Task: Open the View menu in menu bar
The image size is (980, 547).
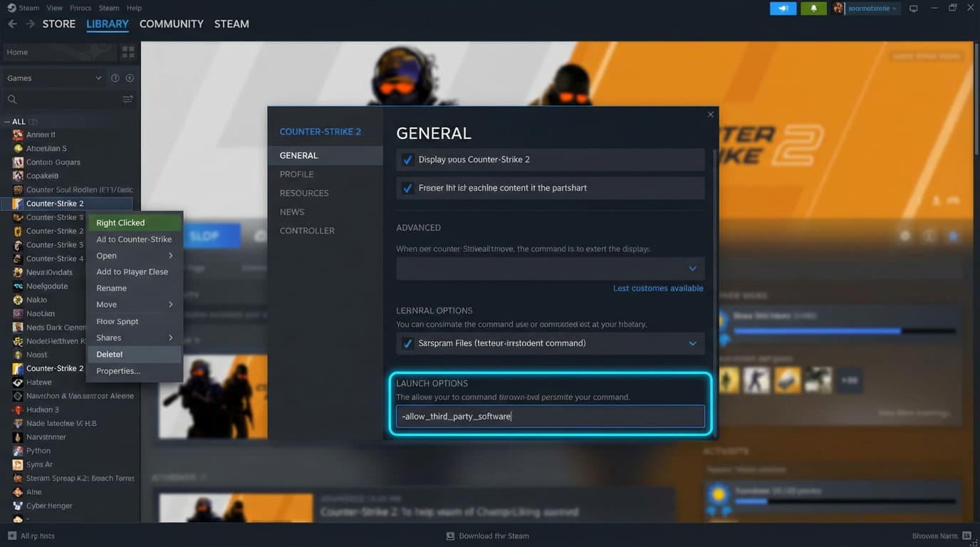Action: (x=54, y=8)
